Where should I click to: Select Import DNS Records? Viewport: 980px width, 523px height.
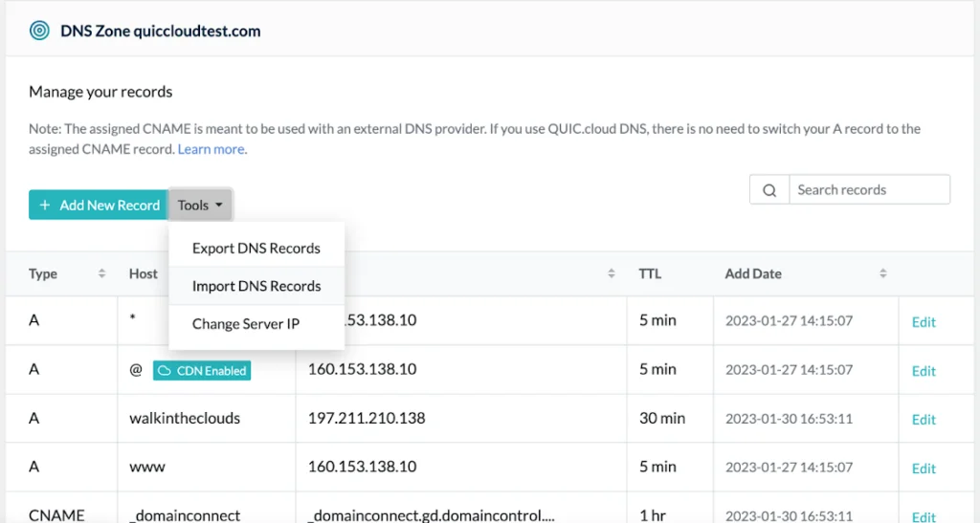pyautogui.click(x=256, y=286)
